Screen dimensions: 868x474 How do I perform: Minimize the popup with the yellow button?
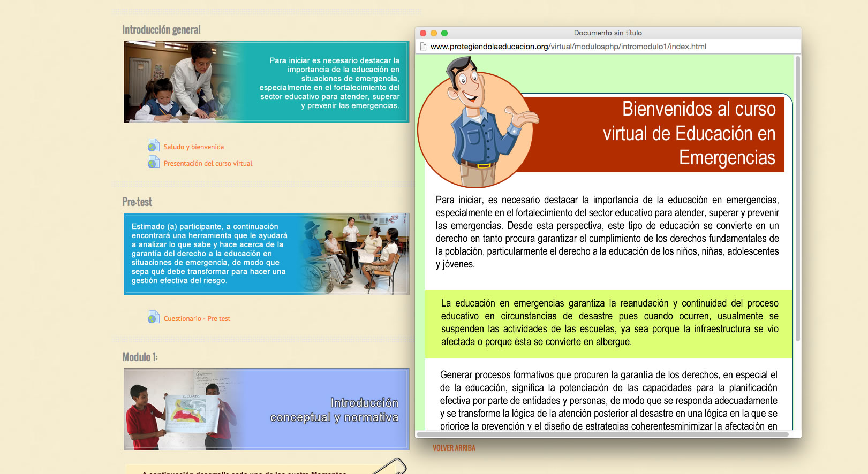pos(434,33)
